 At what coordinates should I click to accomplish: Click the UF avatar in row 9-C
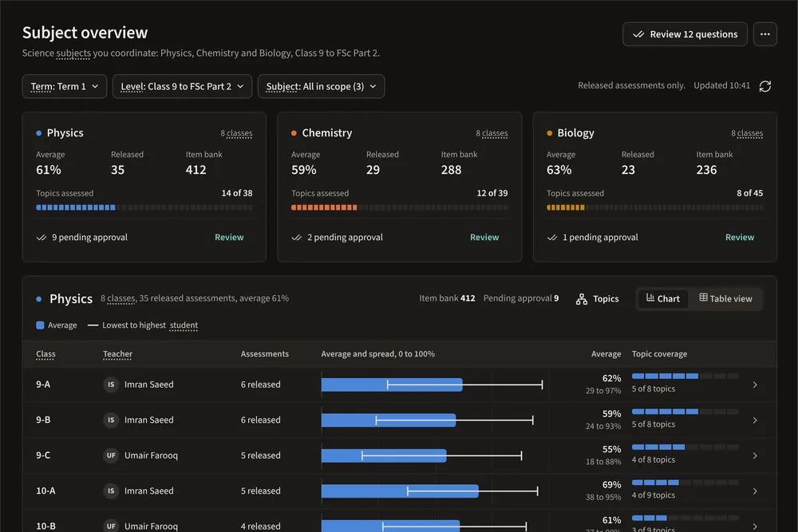point(111,455)
